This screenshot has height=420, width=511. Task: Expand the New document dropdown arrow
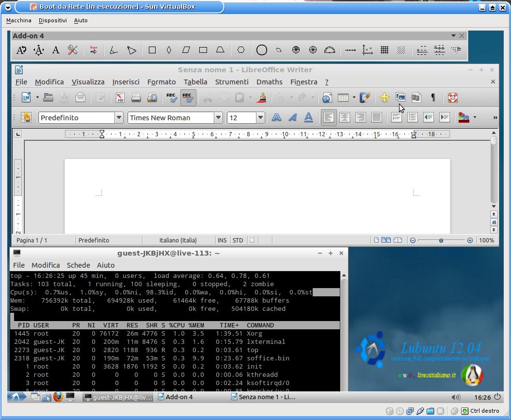pyautogui.click(x=37, y=97)
